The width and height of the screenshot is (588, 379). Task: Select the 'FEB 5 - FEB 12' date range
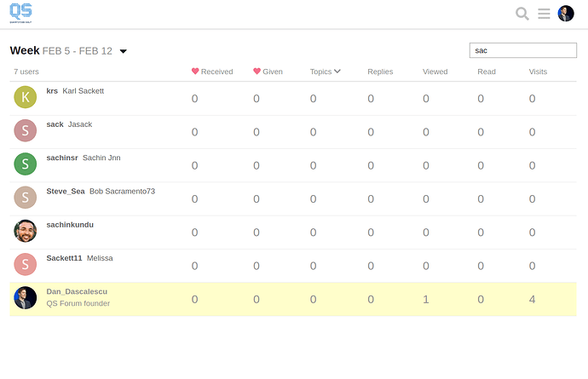(78, 51)
